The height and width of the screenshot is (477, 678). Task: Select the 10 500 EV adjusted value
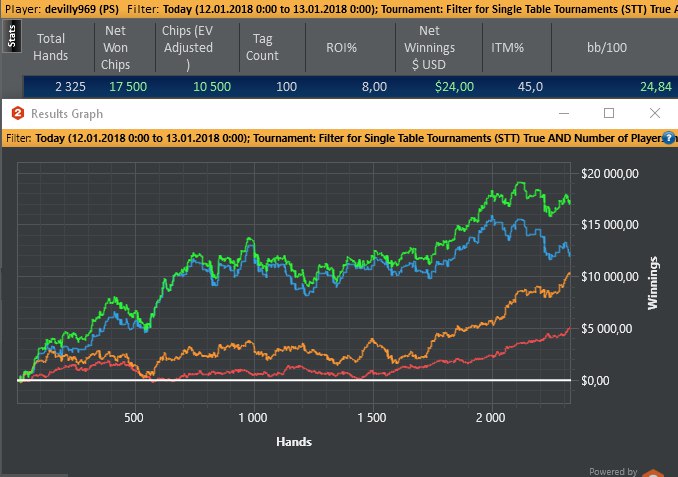[212, 86]
